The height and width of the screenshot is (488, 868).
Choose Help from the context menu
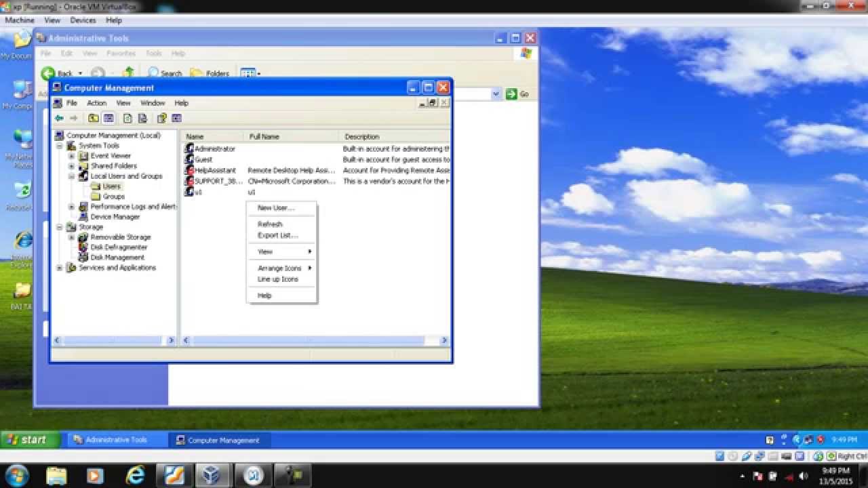click(281, 296)
